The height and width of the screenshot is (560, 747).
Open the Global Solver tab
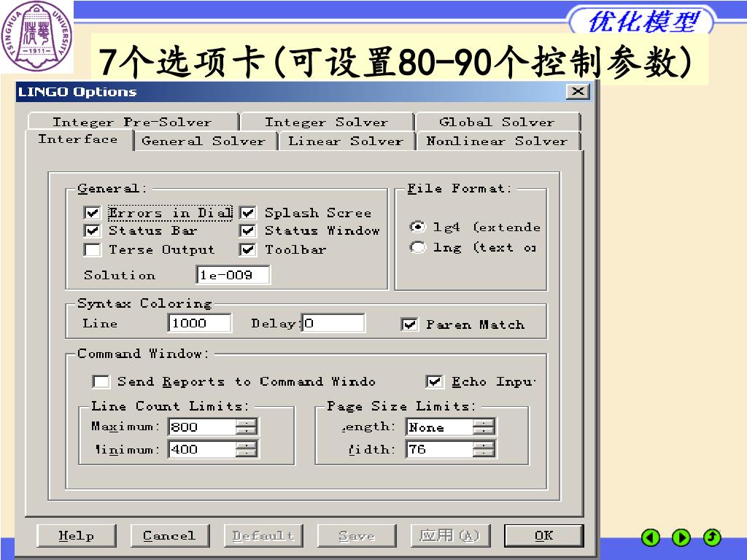(498, 122)
